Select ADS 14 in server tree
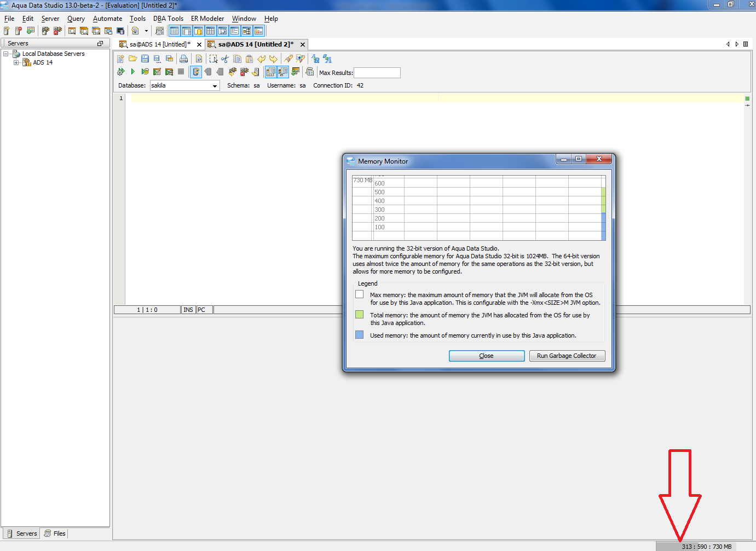 point(43,62)
